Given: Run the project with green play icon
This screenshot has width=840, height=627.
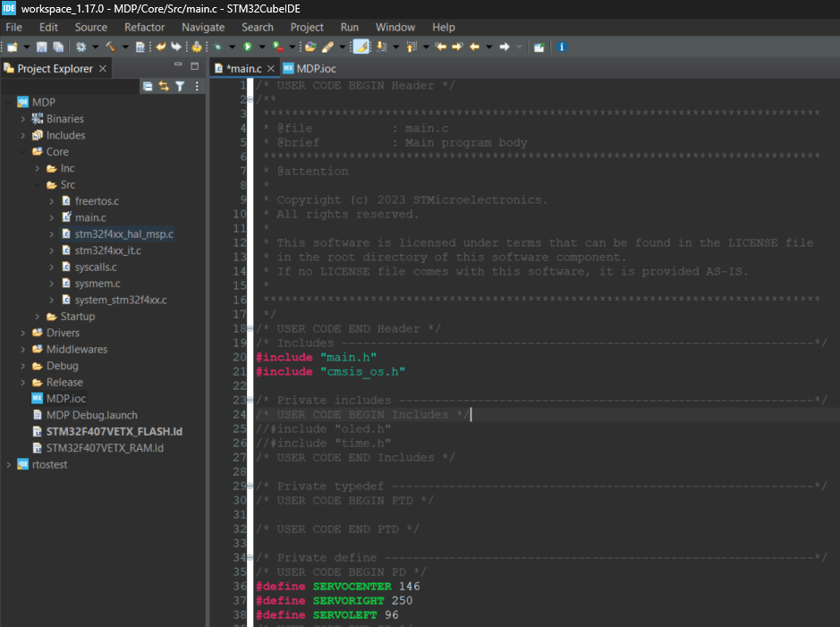Looking at the screenshot, I should tap(248, 47).
